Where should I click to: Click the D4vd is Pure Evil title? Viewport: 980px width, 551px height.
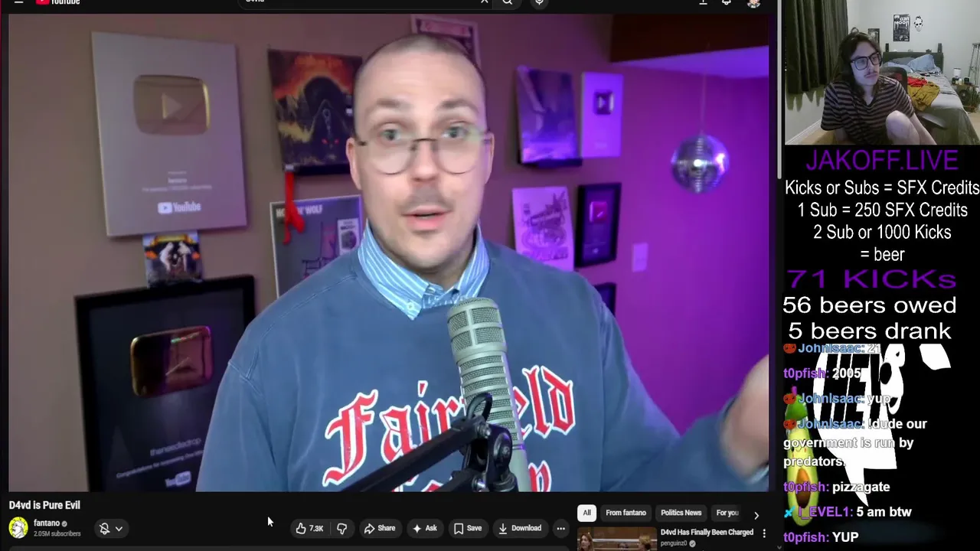tap(44, 505)
